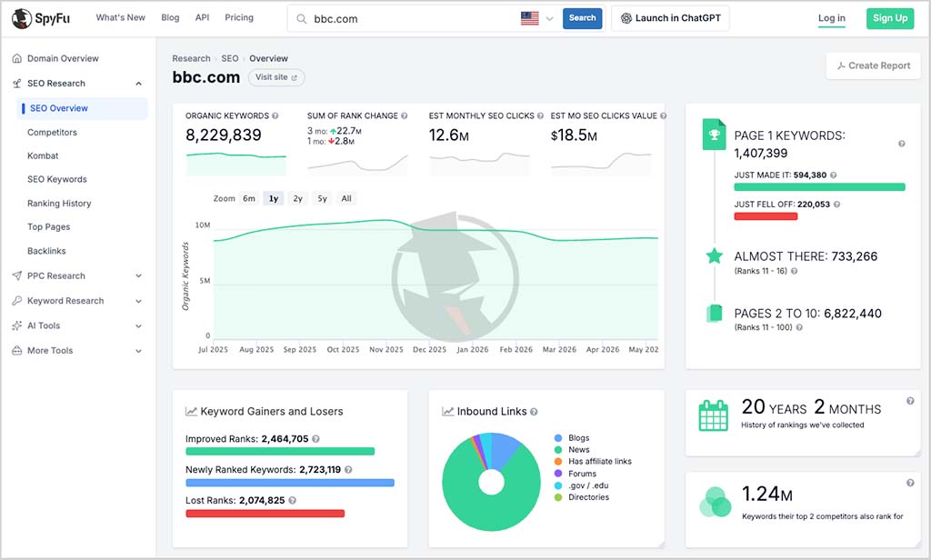Click help icon beside Est Monthly SEO Clicks
Screen dimensions: 931x560
[x=540, y=115]
